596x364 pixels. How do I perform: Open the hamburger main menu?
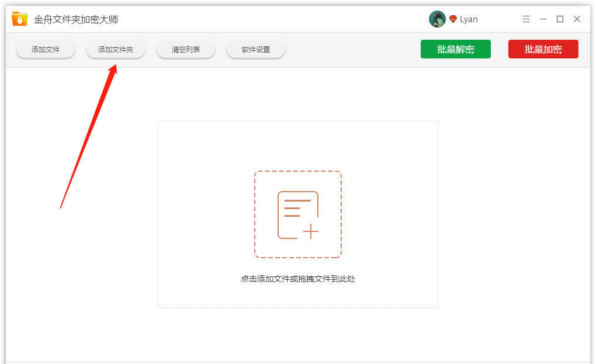tap(526, 19)
